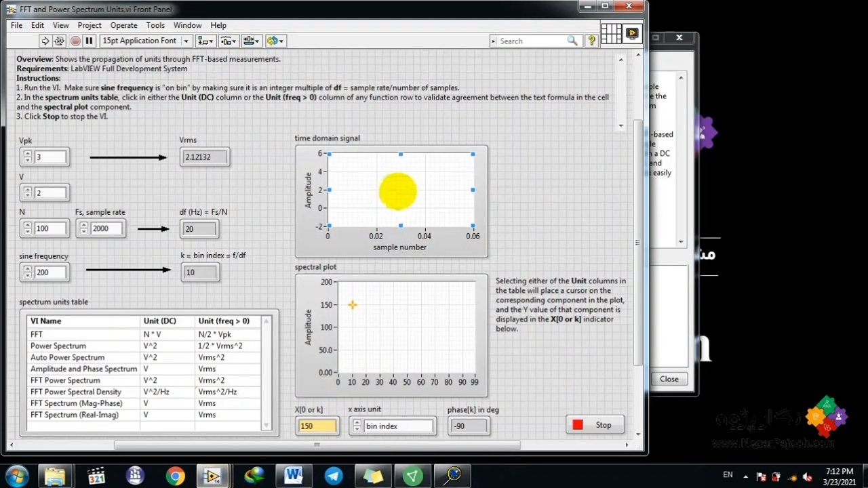
Task: Click the Close button in background dialog
Action: [669, 379]
